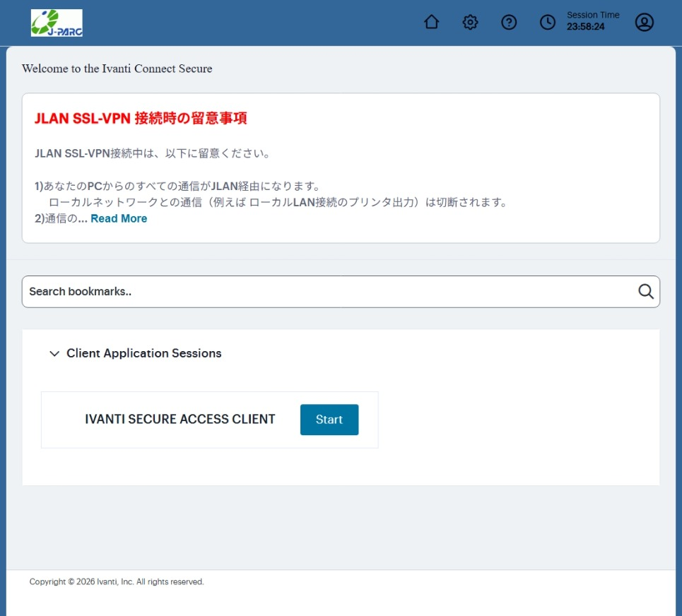Click the Ivanti copyright footer text
The image size is (682, 616).
117,582
